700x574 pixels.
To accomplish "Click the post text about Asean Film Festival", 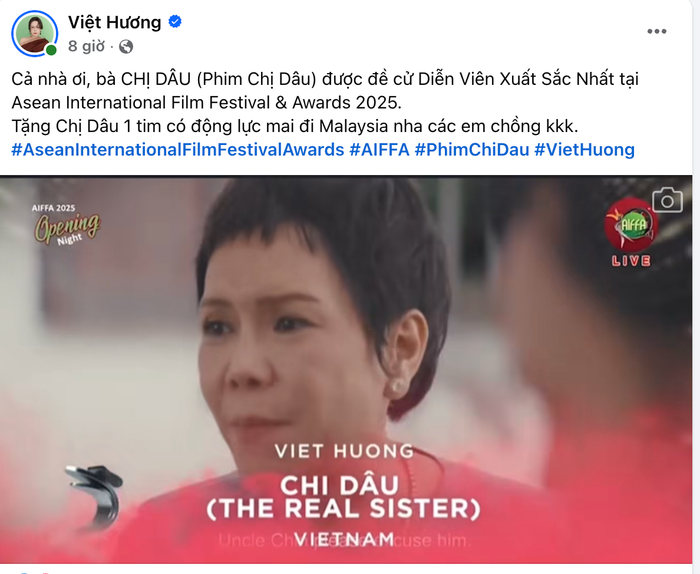I will 325,103.
